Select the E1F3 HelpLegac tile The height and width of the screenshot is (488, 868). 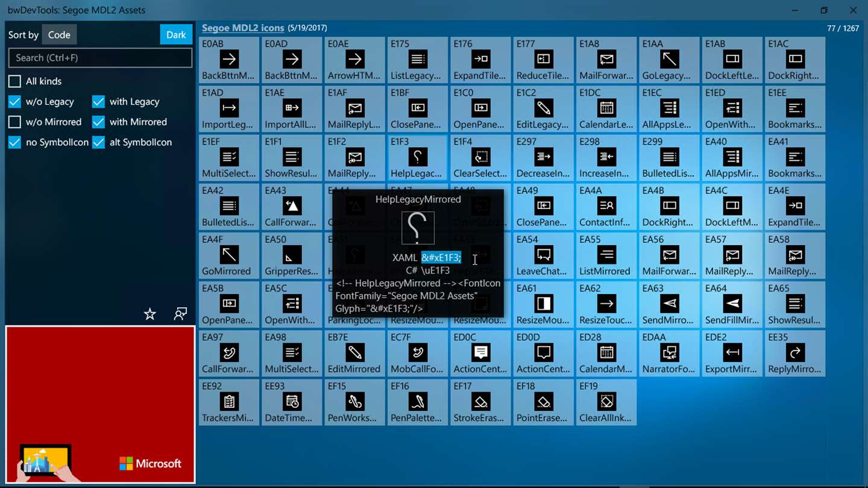(x=418, y=158)
